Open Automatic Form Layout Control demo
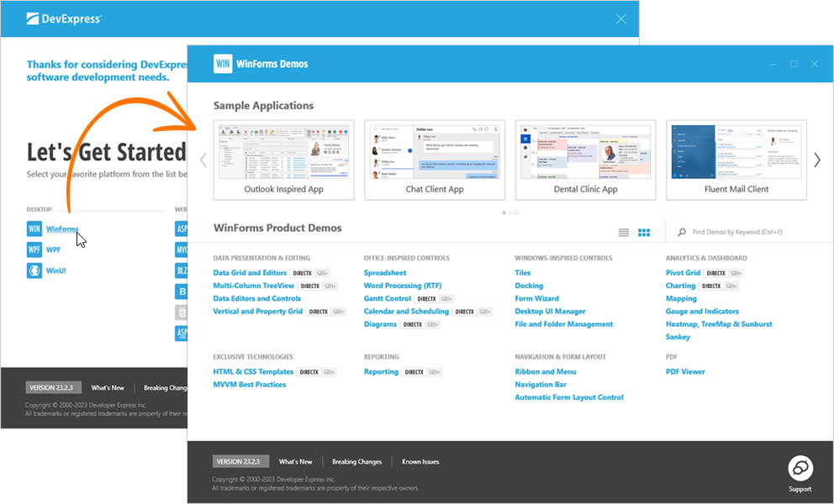The image size is (834, 504). point(569,397)
